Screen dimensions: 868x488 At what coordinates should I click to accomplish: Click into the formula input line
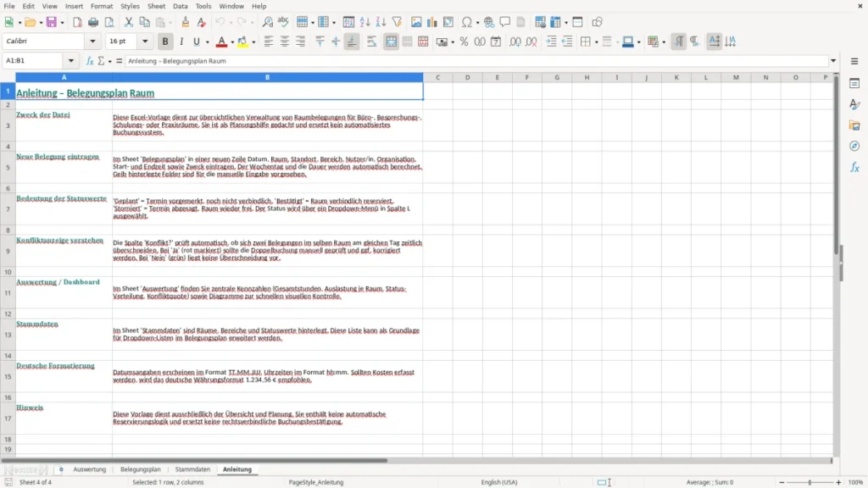(x=476, y=61)
